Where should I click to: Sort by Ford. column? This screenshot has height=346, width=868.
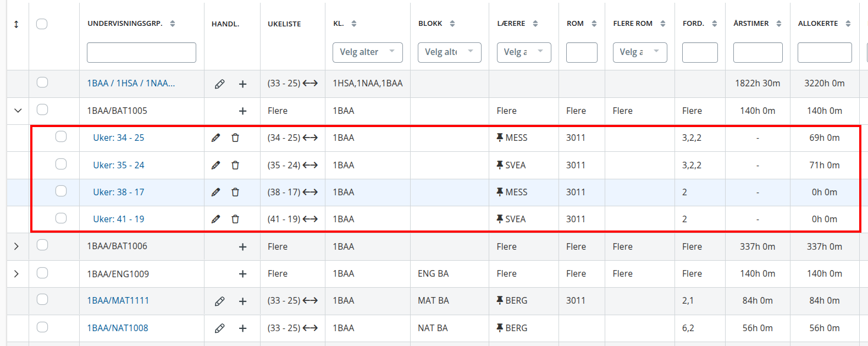click(x=715, y=24)
